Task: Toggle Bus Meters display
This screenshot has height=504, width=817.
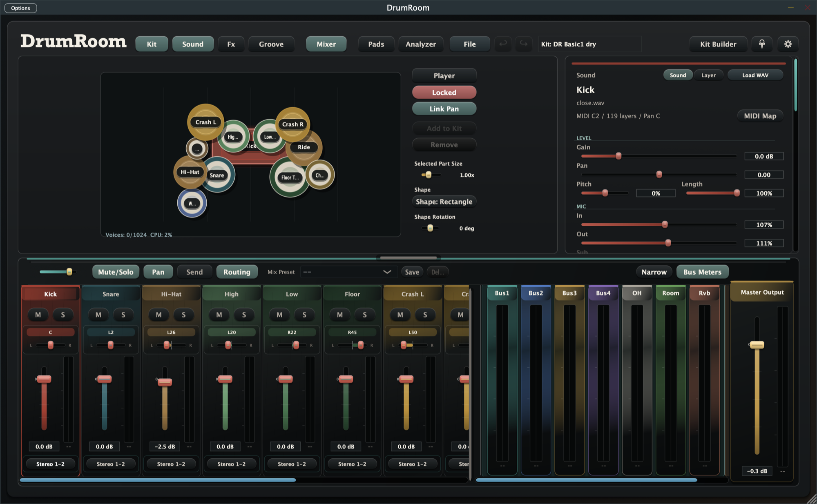Action: pos(702,272)
